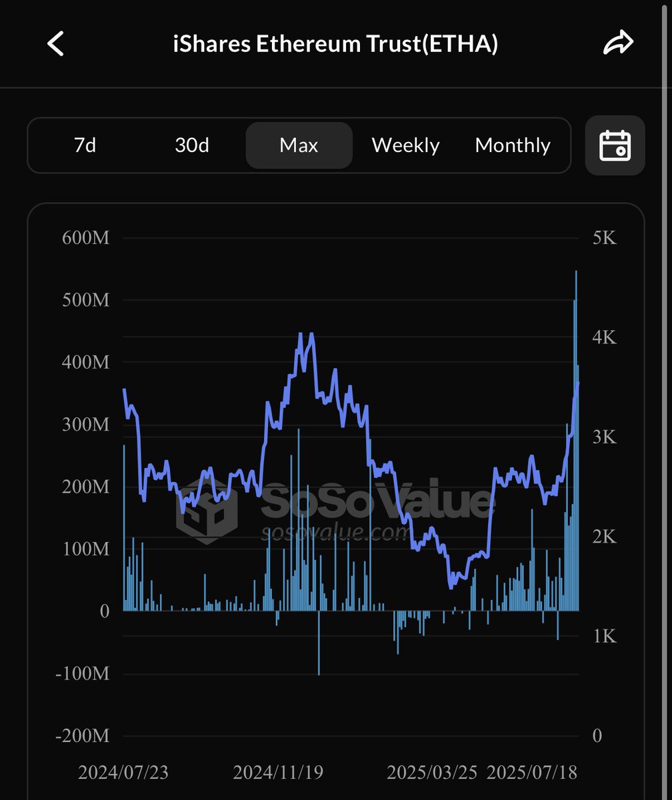Screen dimensions: 672x800
Task: Click the 4K right axis label
Action: 605,337
